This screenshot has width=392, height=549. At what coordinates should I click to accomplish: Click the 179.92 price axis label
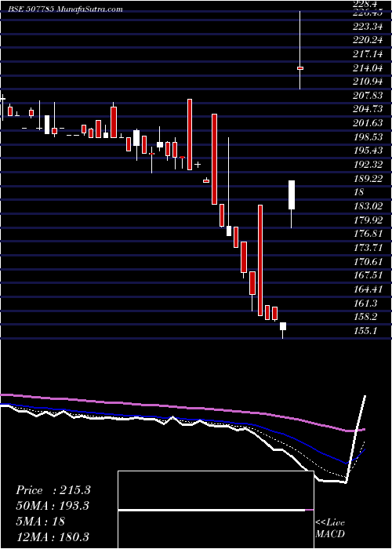(x=367, y=220)
